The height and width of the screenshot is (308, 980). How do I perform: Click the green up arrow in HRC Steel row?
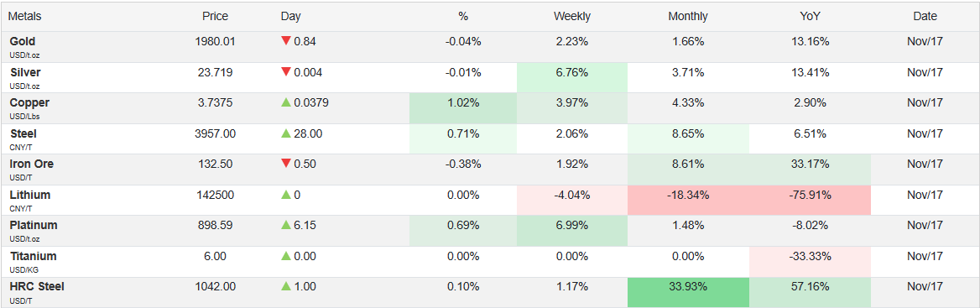(x=285, y=287)
